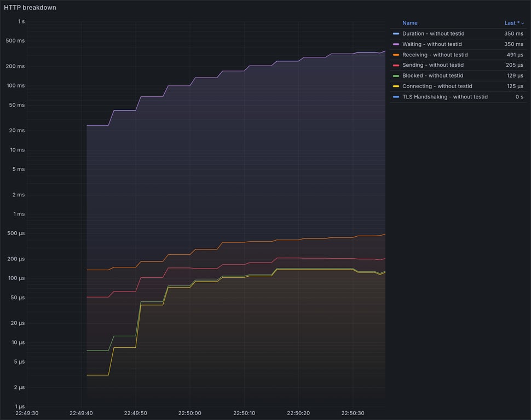Click the 5 µs y-axis label
This screenshot has height=420, width=531.
[19, 361]
